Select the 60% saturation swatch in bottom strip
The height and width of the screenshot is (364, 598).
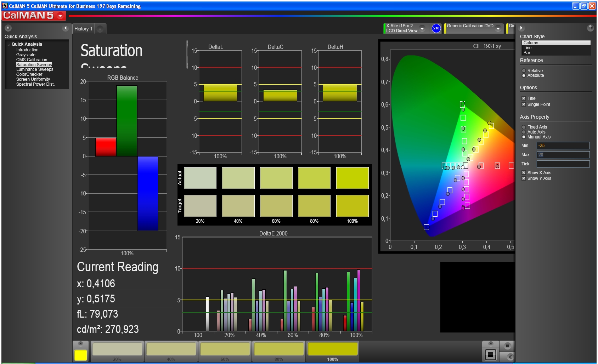tap(225, 349)
